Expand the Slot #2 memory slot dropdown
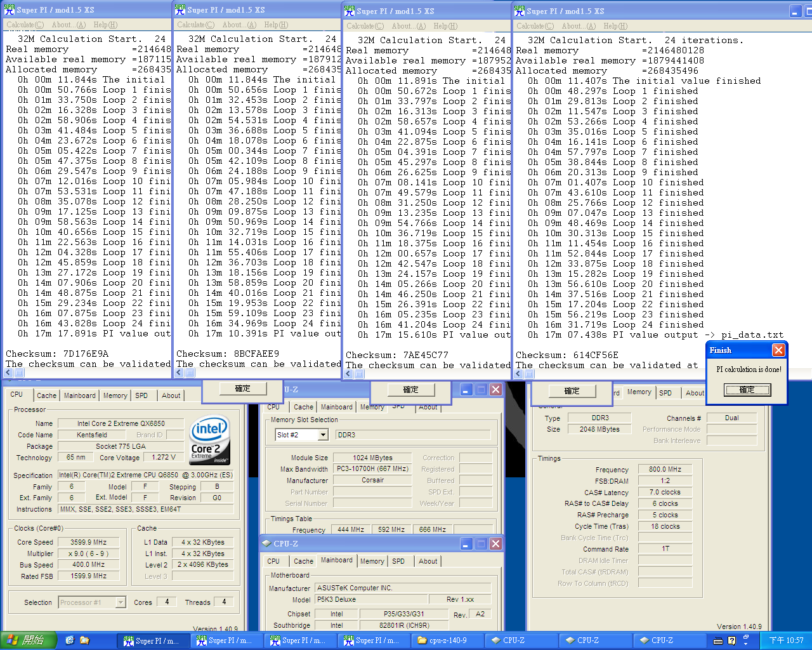 click(x=323, y=435)
